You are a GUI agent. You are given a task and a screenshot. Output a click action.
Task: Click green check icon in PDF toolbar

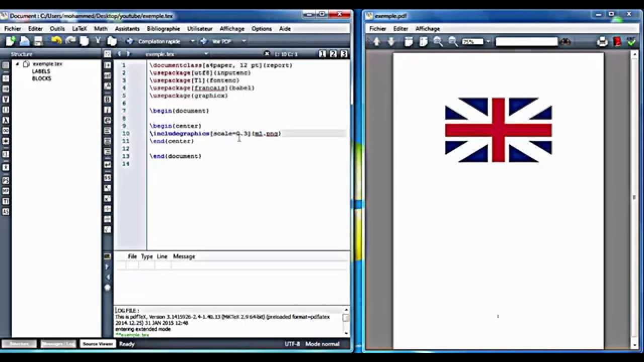(631, 42)
